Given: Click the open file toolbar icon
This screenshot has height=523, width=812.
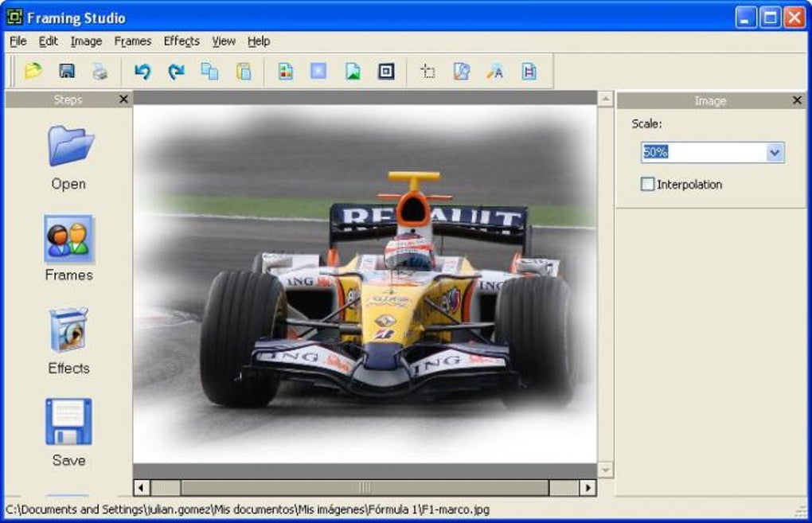Looking at the screenshot, I should 33,71.
